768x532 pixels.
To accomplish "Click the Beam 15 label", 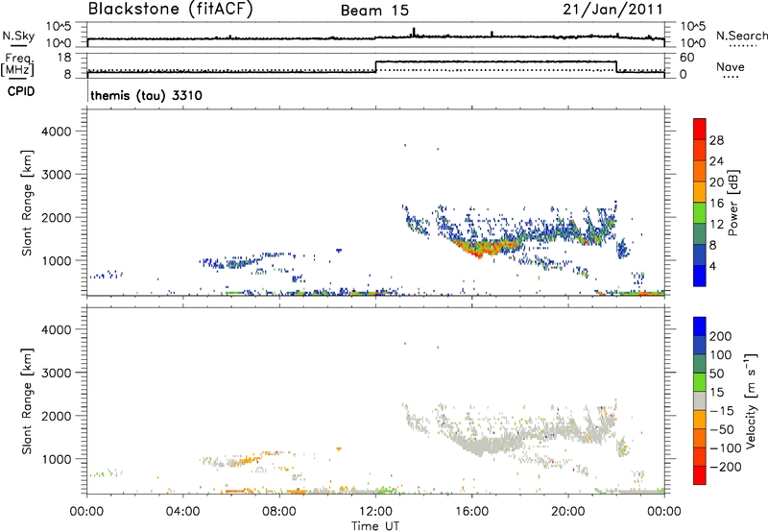I will [x=374, y=11].
